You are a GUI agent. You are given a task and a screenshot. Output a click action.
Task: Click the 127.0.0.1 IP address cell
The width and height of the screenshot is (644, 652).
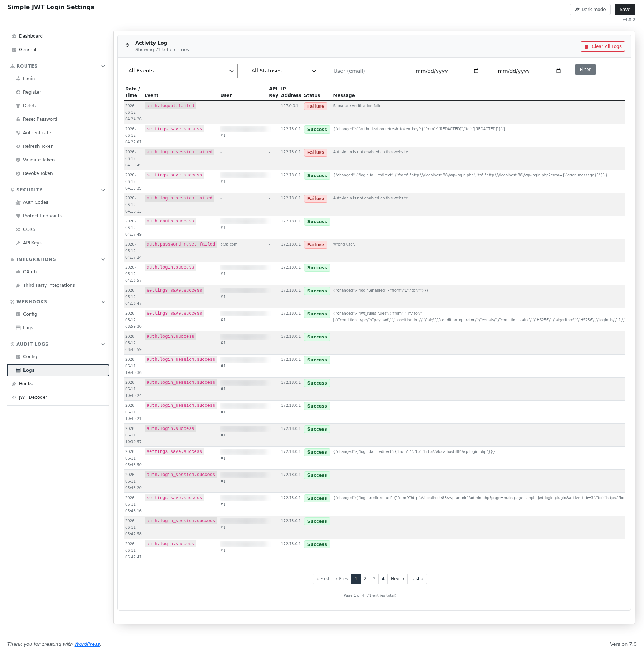(x=290, y=106)
